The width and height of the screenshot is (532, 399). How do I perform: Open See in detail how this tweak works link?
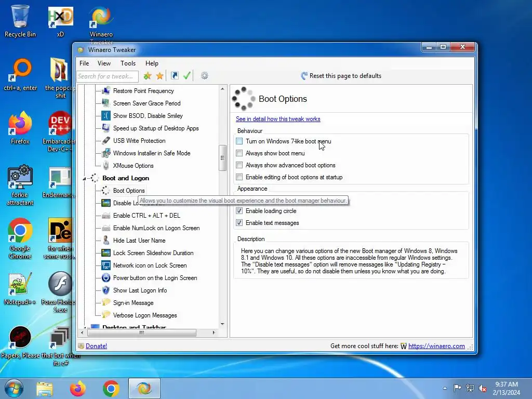pos(278,119)
